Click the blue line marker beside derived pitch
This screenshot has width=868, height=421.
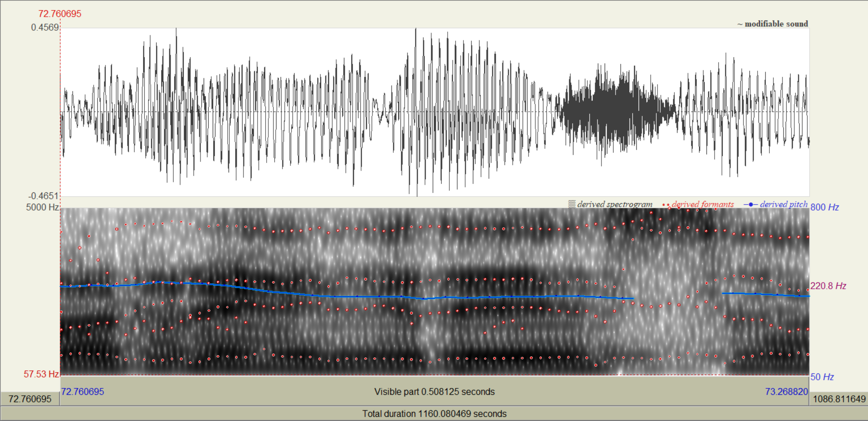750,205
